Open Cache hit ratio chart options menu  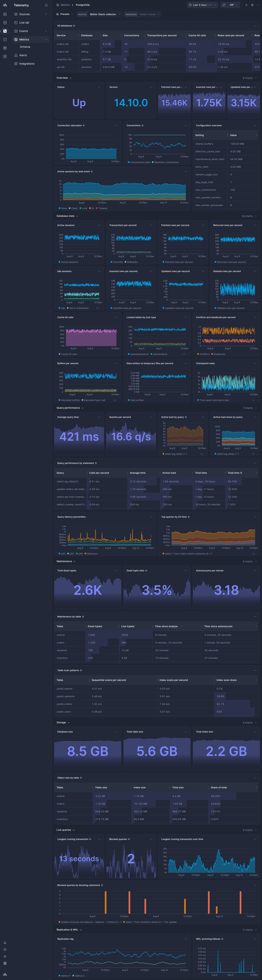click(x=116, y=317)
